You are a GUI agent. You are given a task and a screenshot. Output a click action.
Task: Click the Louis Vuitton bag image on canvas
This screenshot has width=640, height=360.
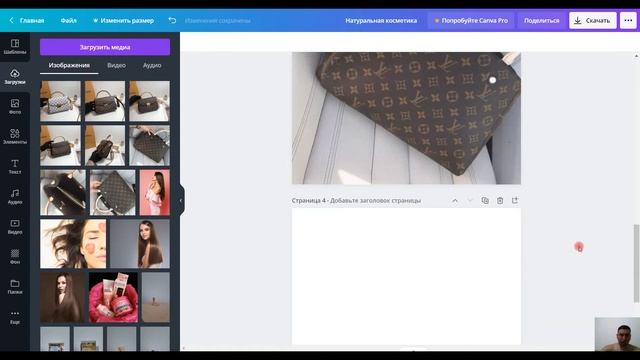click(406, 118)
